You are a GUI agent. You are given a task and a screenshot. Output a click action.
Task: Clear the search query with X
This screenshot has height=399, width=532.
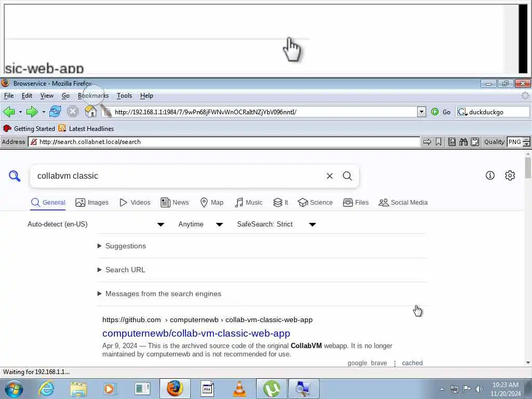329,176
